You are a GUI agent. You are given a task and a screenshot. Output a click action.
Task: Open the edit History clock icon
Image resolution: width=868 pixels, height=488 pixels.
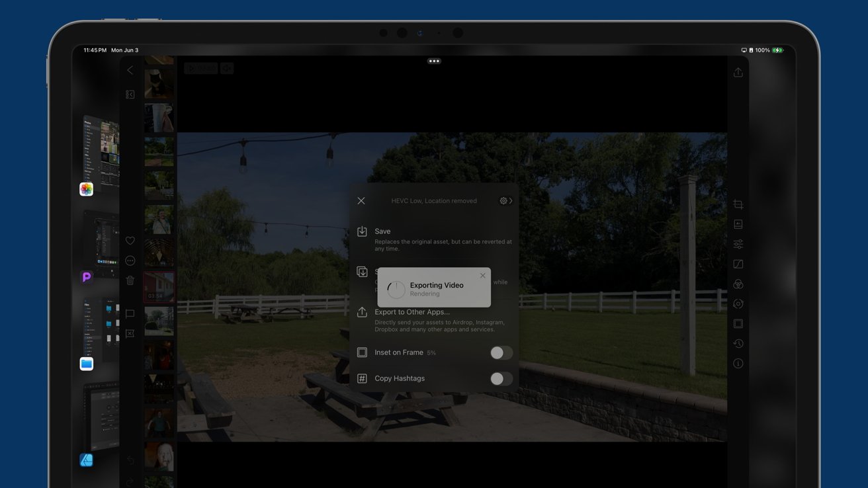738,344
